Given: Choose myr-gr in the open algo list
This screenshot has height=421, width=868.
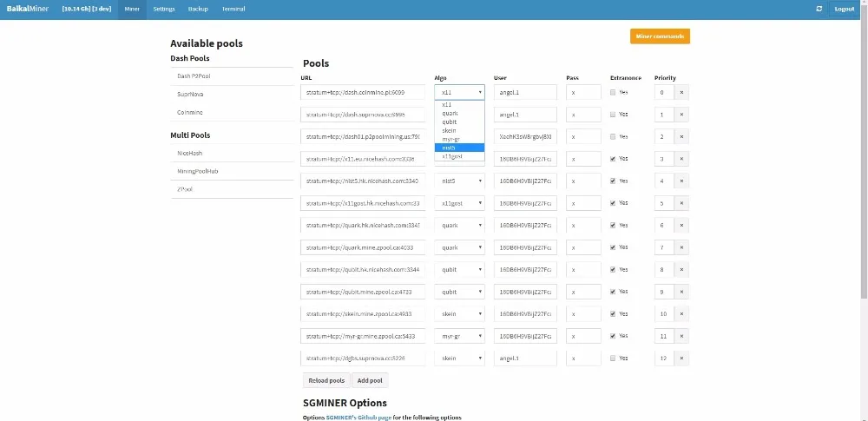Looking at the screenshot, I should pyautogui.click(x=459, y=139).
